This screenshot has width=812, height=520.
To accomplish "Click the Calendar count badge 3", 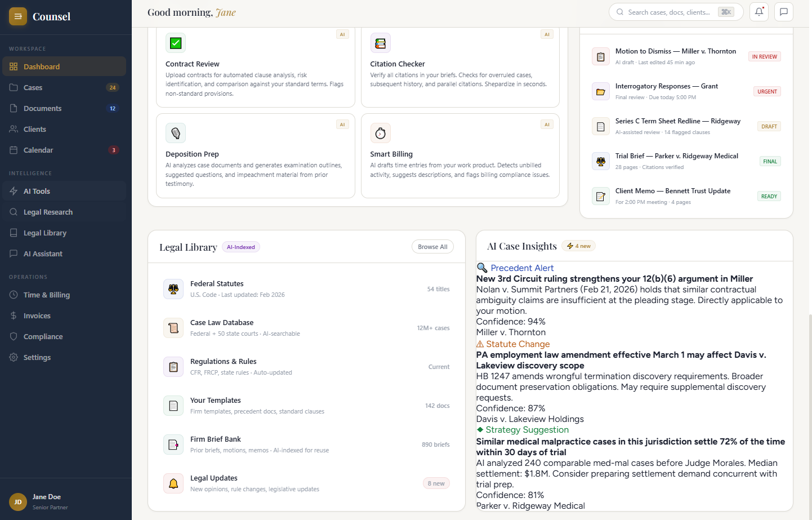I will 114,150.
